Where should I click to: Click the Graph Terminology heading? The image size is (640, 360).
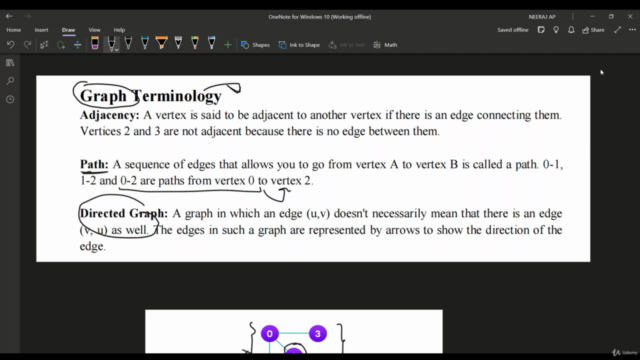[151, 96]
